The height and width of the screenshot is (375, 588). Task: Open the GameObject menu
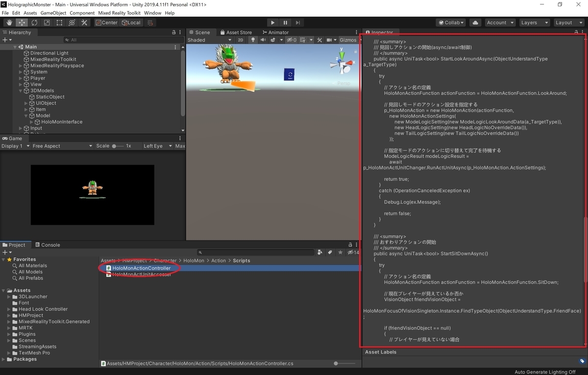[x=53, y=13]
